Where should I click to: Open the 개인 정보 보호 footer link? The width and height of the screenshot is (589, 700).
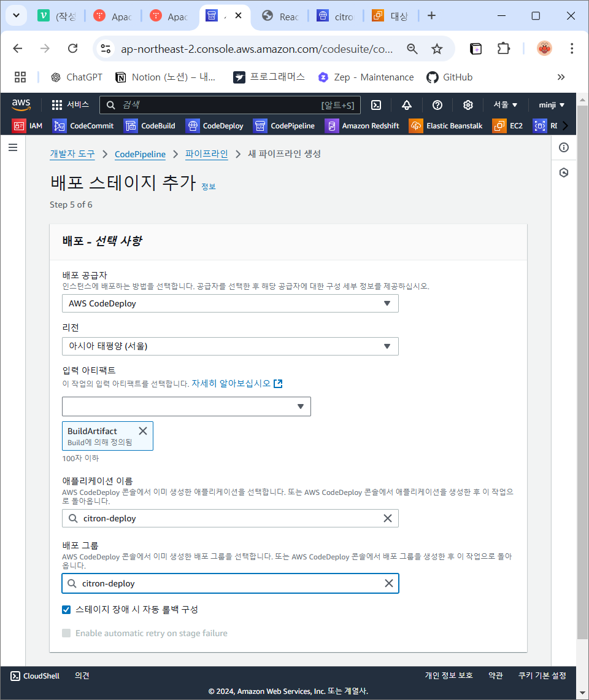click(449, 675)
